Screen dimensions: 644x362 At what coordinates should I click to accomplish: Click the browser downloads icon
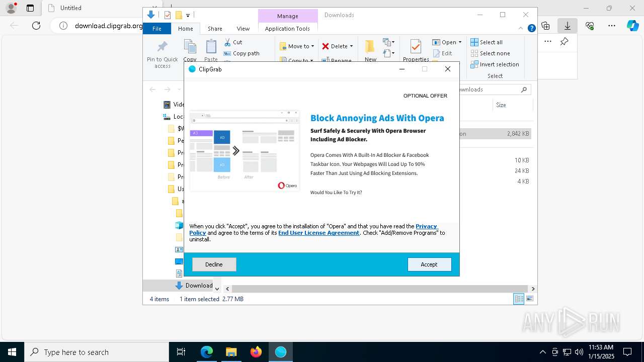pos(568,26)
